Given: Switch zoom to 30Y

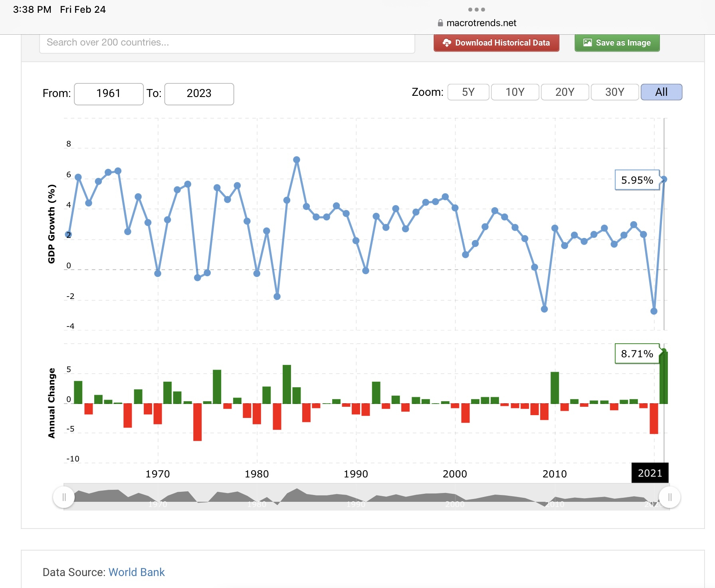Looking at the screenshot, I should click(614, 92).
